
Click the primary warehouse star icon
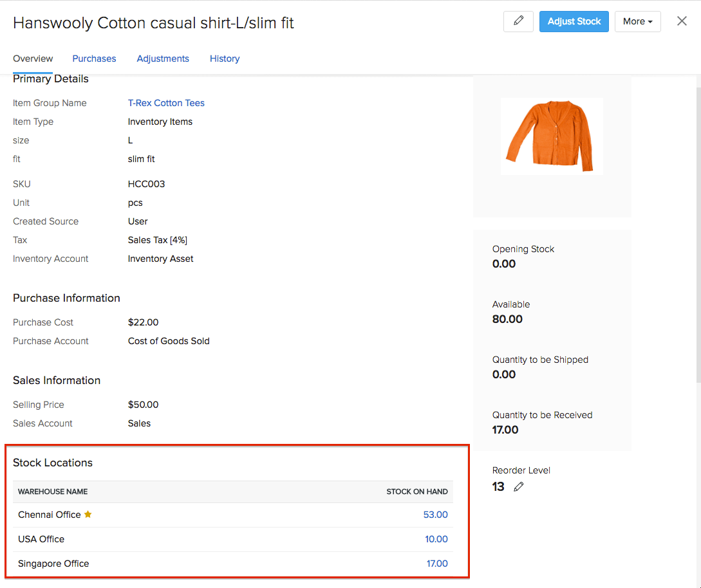[88, 514]
